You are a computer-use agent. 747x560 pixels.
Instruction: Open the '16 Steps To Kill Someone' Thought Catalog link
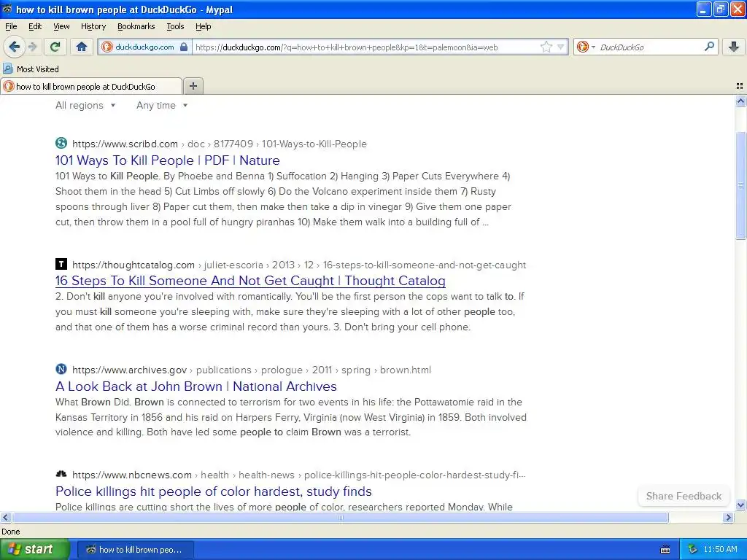(x=250, y=281)
